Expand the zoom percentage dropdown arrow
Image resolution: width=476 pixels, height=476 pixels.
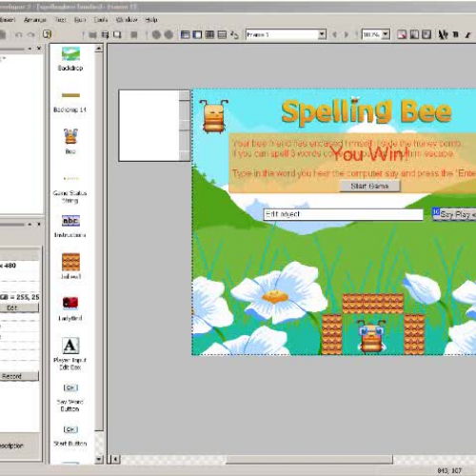pos(386,34)
